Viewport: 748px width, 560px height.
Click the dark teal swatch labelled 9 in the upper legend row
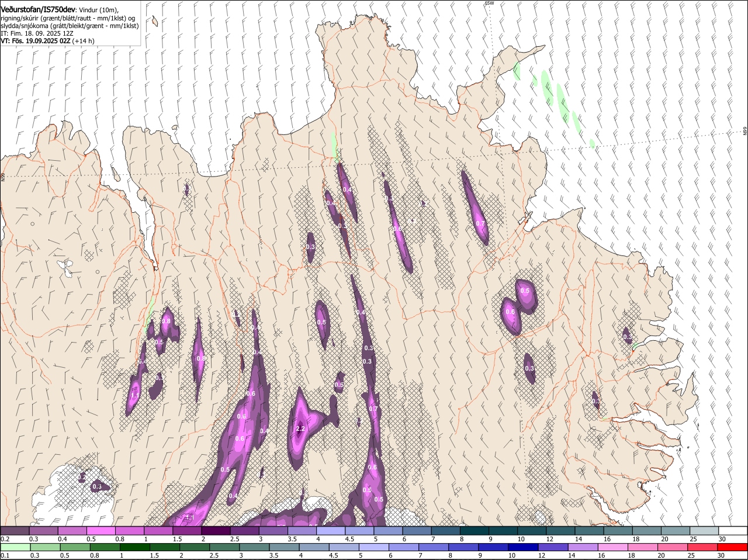coord(502,531)
